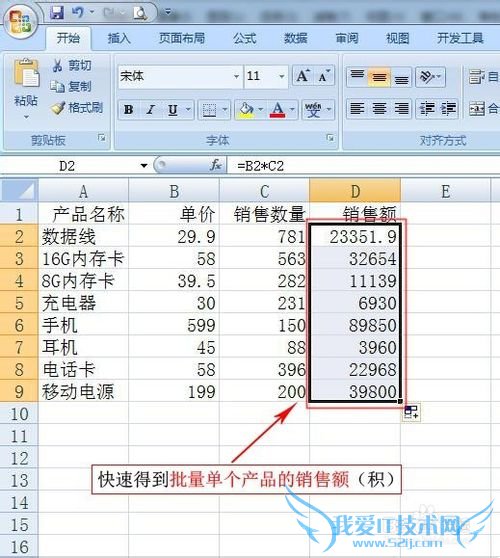The image size is (500, 558).
Task: Click the merge and center icon
Action: click(x=477, y=109)
